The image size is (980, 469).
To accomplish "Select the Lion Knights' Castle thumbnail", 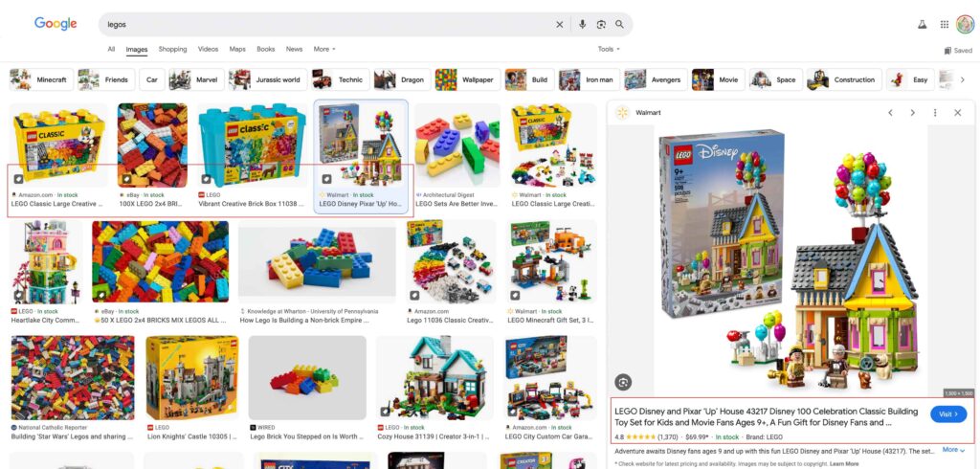I will point(191,378).
